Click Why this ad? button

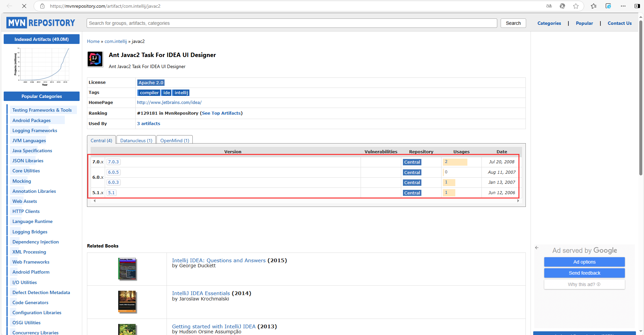pos(584,284)
